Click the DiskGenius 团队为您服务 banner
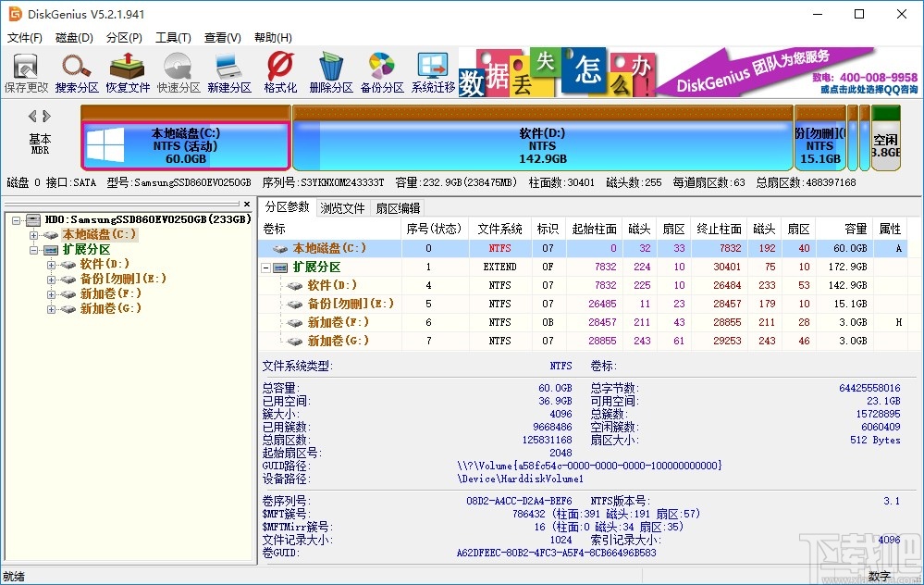Image resolution: width=924 pixels, height=585 pixels. (x=786, y=72)
